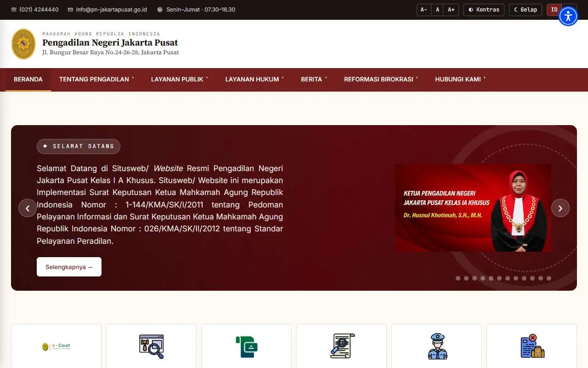Screen dimensions: 588x368
Task: Expand the Hubungi Kami menu
Action: tap(460, 79)
